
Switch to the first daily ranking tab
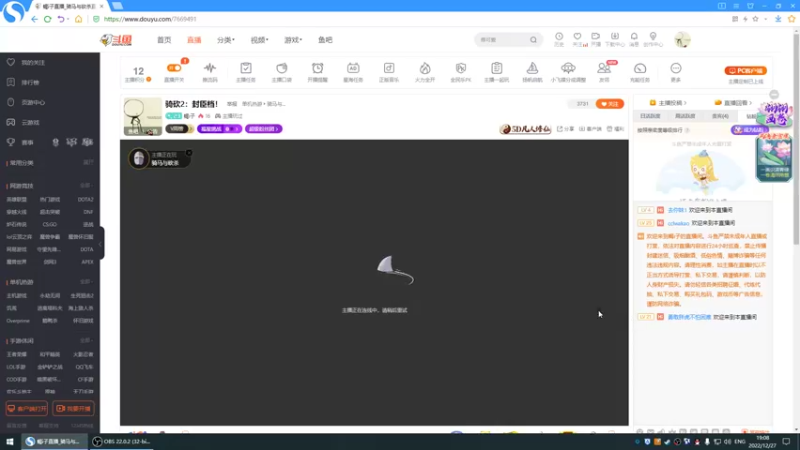(x=650, y=116)
